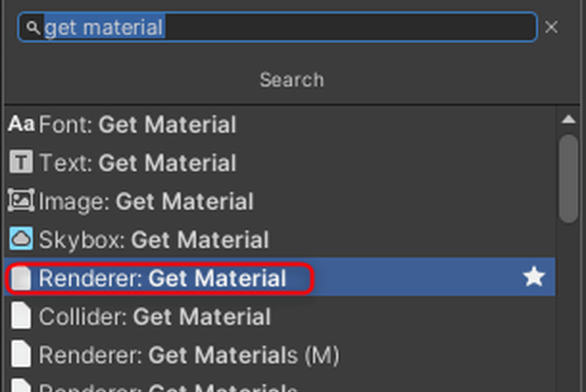Click the Text component icon

click(21, 162)
